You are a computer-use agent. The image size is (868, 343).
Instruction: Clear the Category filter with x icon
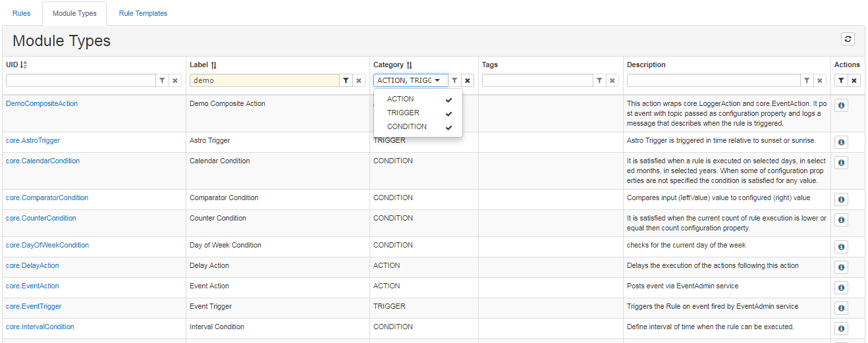[468, 80]
